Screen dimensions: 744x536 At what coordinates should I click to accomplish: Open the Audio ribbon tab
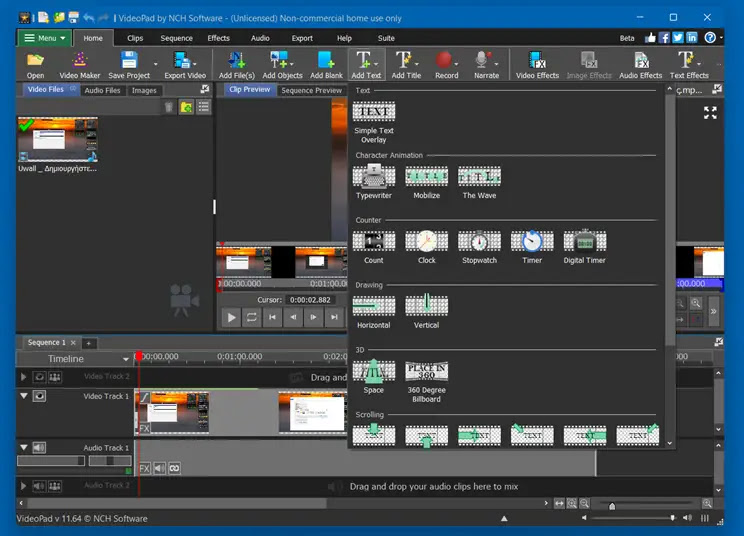[x=260, y=38]
